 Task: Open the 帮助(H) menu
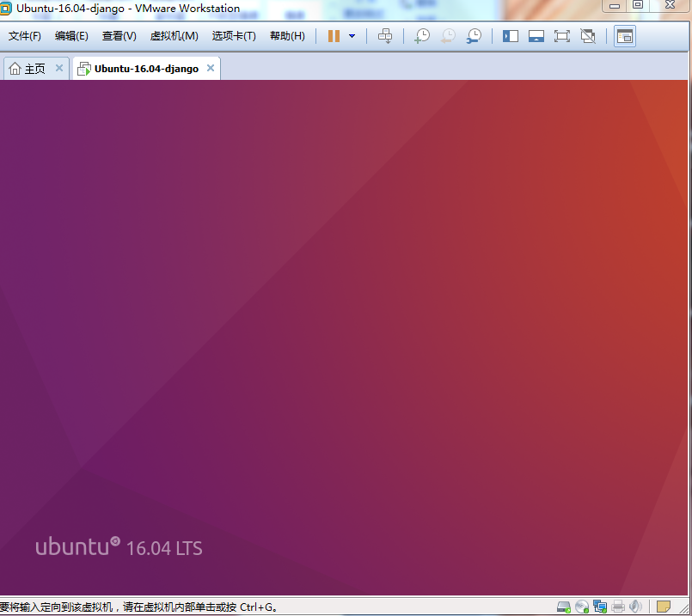pyautogui.click(x=286, y=36)
